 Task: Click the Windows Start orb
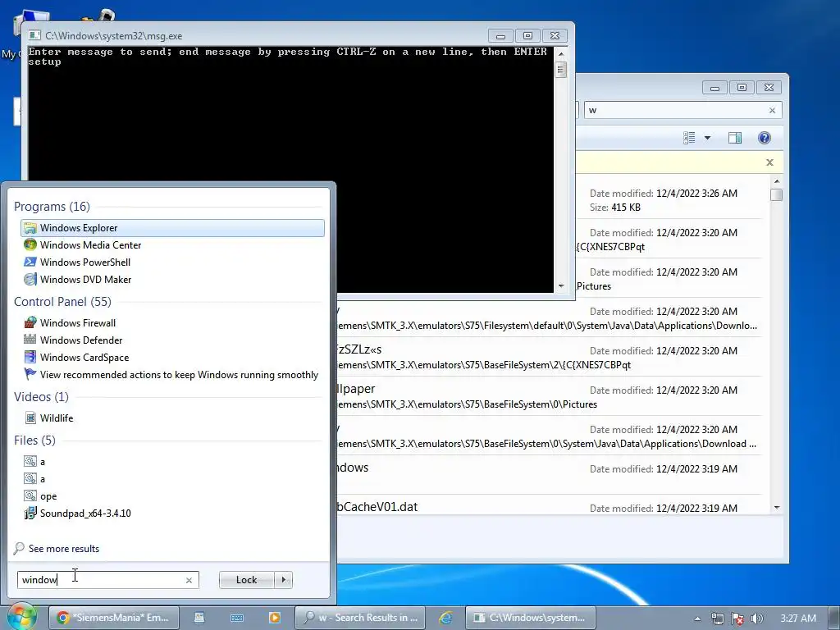22,617
